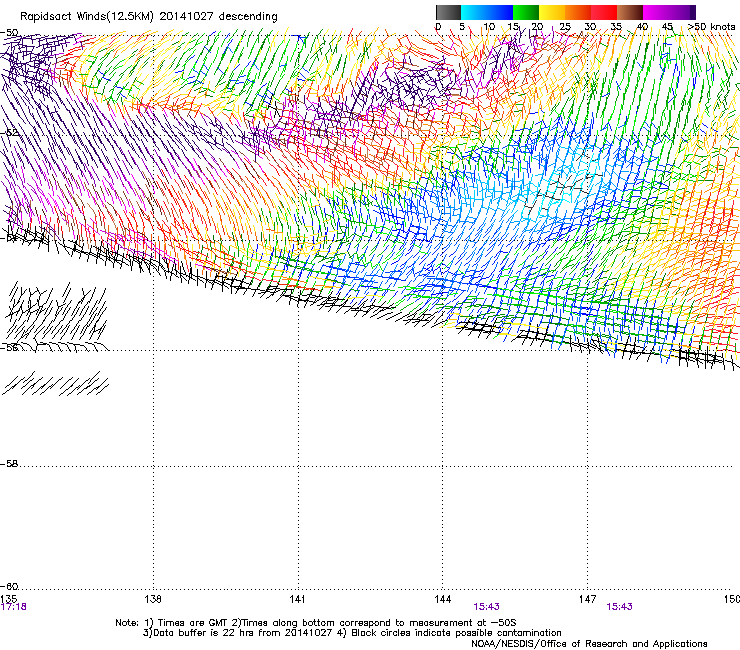The width and height of the screenshot is (740, 650).
Task: Pick the brown 35-40 knots color segment
Action: point(630,12)
